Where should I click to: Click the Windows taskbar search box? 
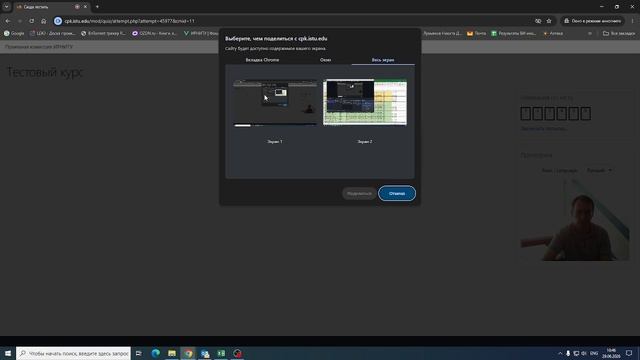click(73, 353)
